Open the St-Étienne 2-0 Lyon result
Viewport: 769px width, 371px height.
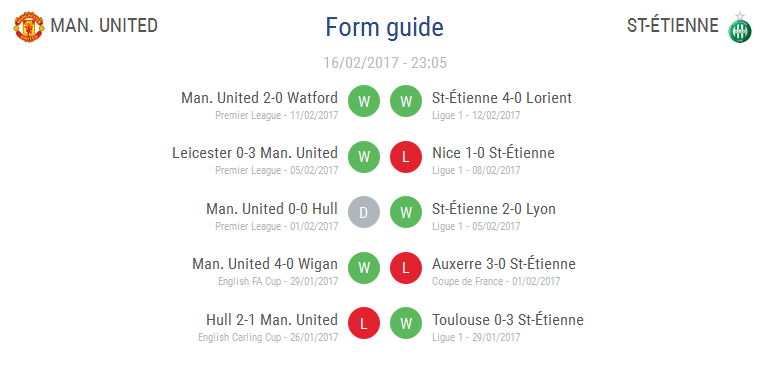tap(494, 209)
